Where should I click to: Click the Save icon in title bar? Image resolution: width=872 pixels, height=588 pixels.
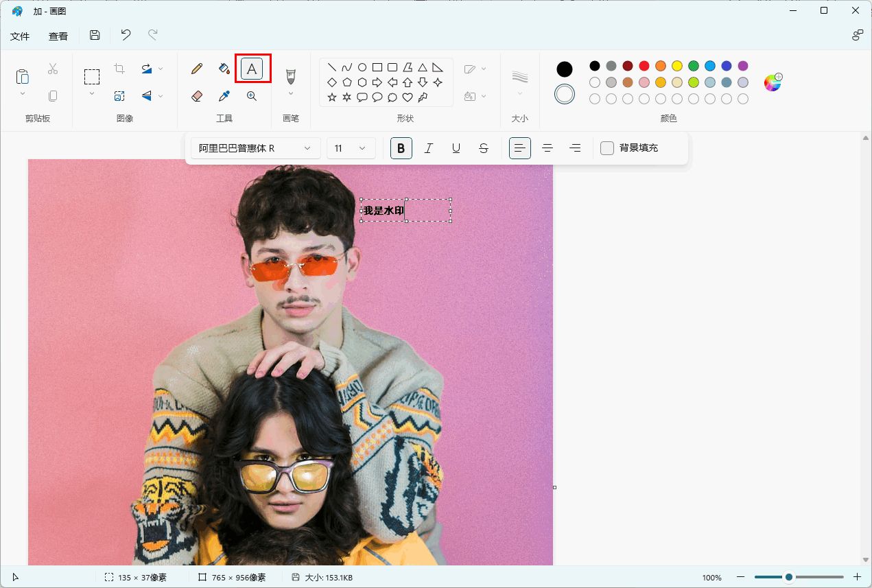click(95, 36)
